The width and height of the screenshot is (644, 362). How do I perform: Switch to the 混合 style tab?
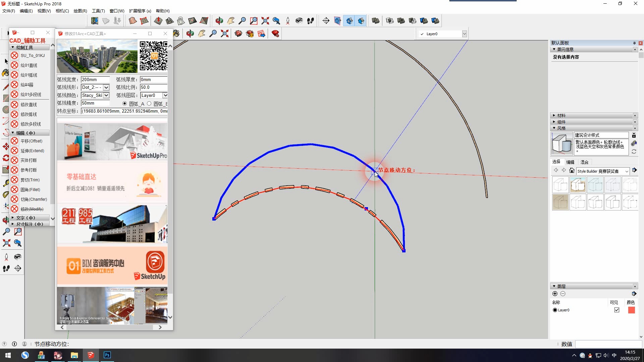pos(584,162)
